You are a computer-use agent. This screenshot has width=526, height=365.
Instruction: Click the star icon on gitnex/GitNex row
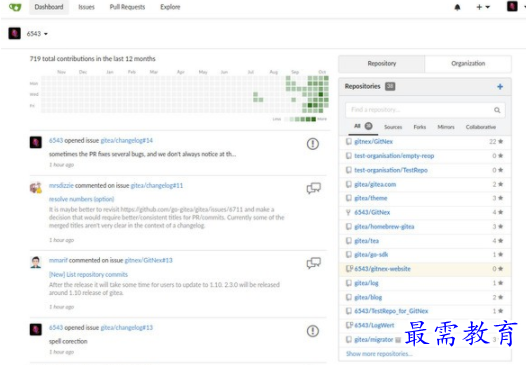[x=500, y=141]
